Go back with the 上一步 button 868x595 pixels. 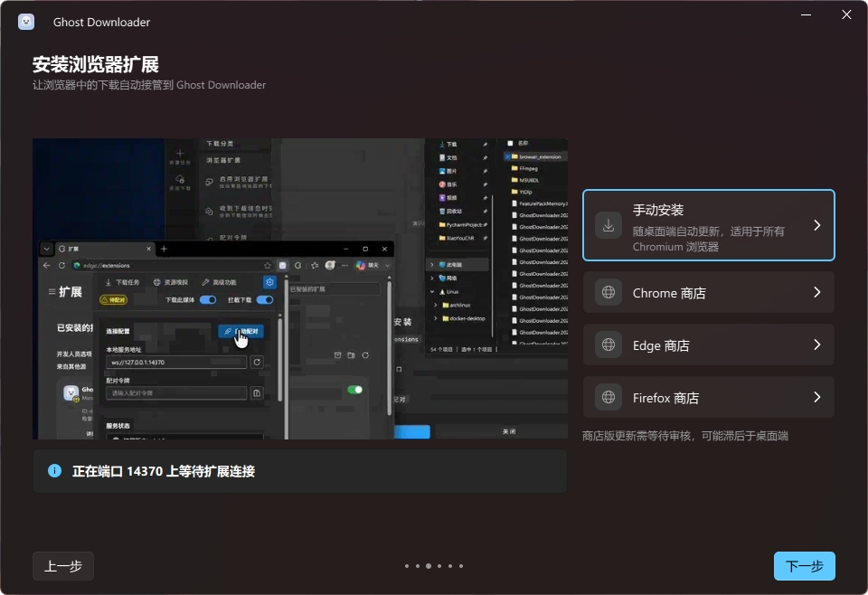point(63,566)
